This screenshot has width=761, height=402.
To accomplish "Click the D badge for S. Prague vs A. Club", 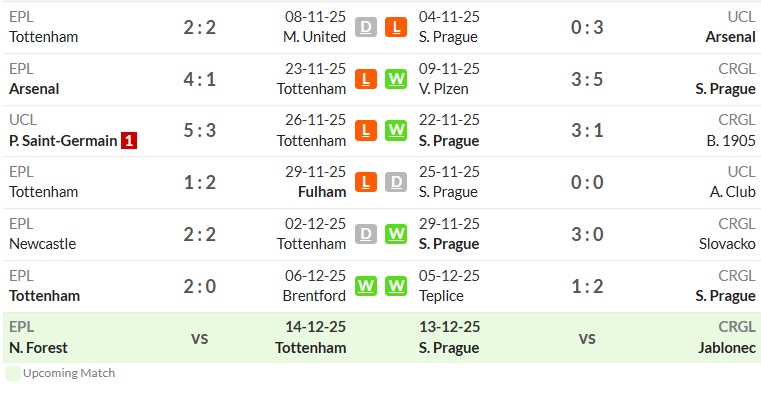I will (396, 182).
